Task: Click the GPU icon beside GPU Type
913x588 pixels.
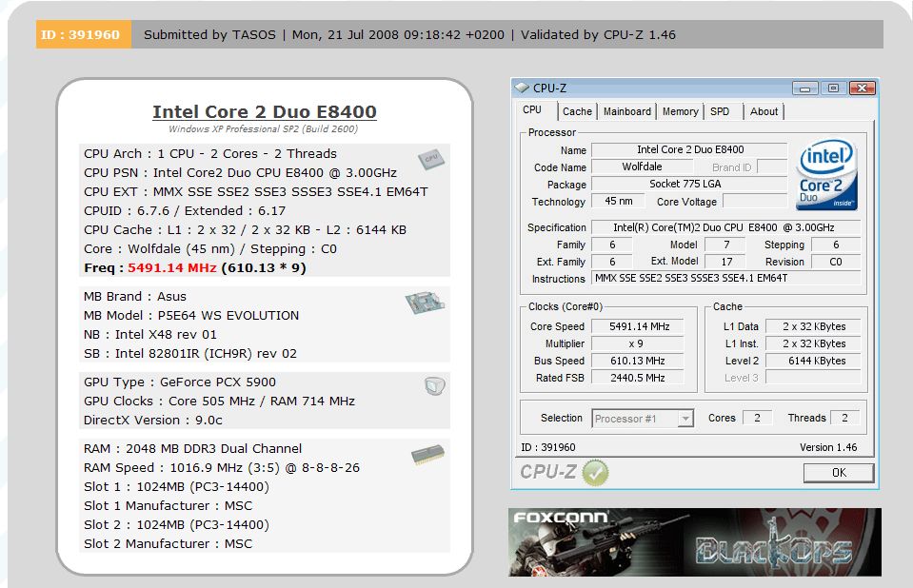Action: [x=434, y=386]
